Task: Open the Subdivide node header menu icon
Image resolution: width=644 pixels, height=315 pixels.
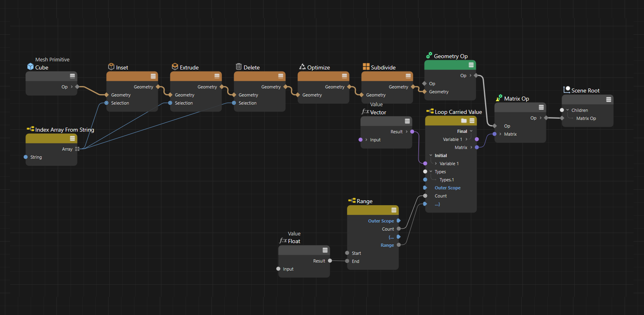Action: click(408, 76)
